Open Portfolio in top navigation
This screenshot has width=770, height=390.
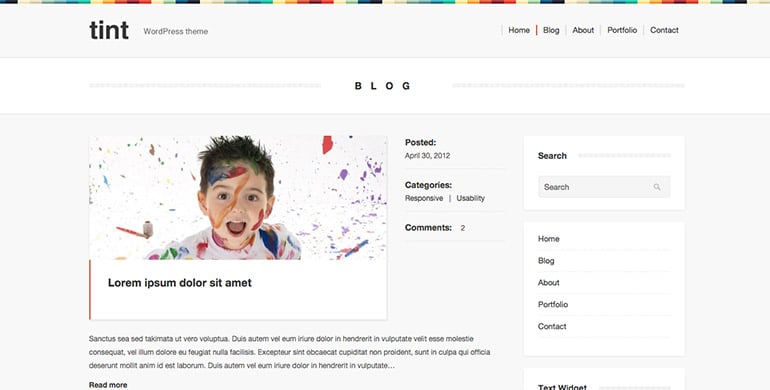(x=622, y=30)
